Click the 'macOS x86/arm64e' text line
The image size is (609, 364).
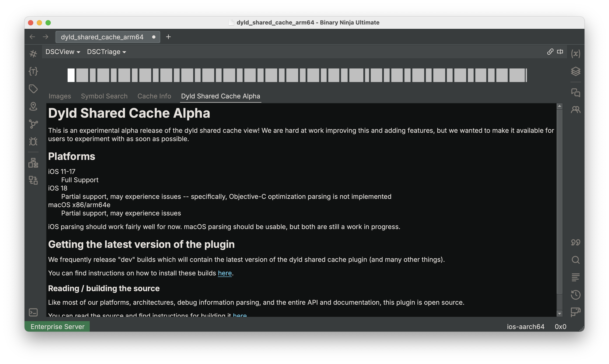tap(79, 205)
